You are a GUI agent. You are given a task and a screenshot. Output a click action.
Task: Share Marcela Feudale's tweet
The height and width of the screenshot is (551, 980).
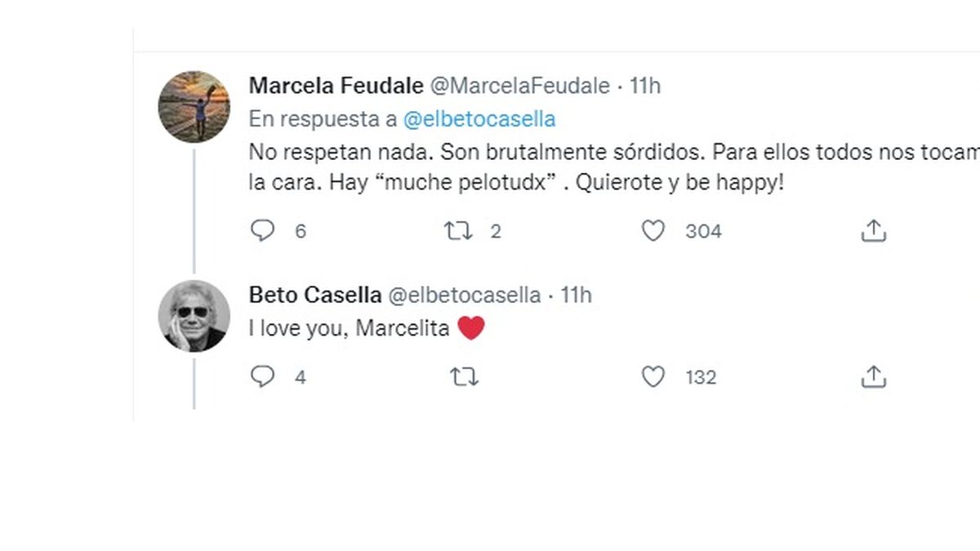873,231
